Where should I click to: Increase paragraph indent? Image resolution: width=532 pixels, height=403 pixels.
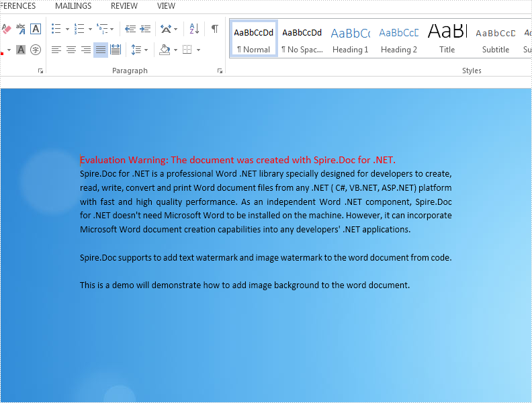(145, 29)
